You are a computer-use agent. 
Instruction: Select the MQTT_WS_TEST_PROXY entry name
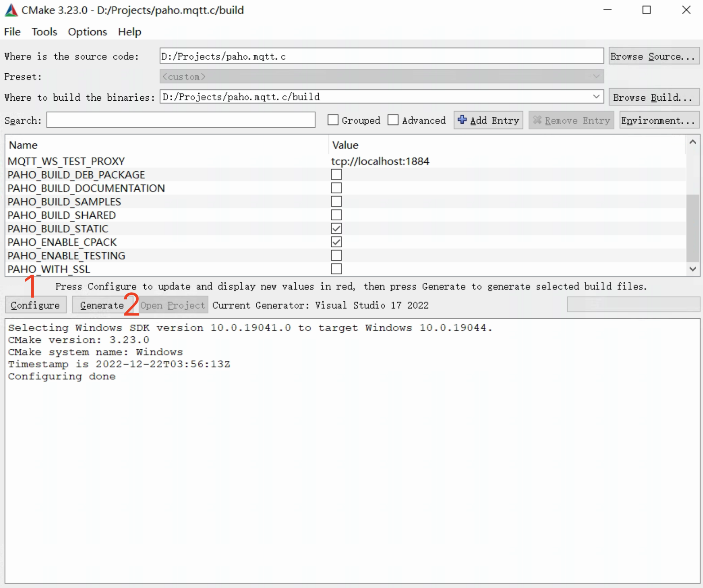coord(66,161)
